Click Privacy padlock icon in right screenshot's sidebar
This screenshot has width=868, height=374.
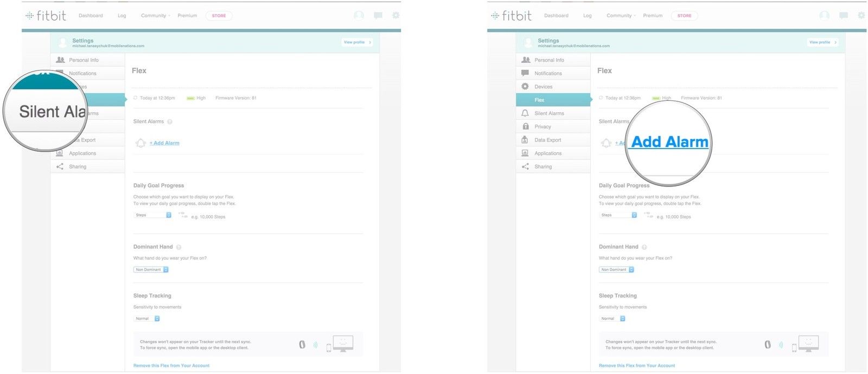tap(525, 126)
